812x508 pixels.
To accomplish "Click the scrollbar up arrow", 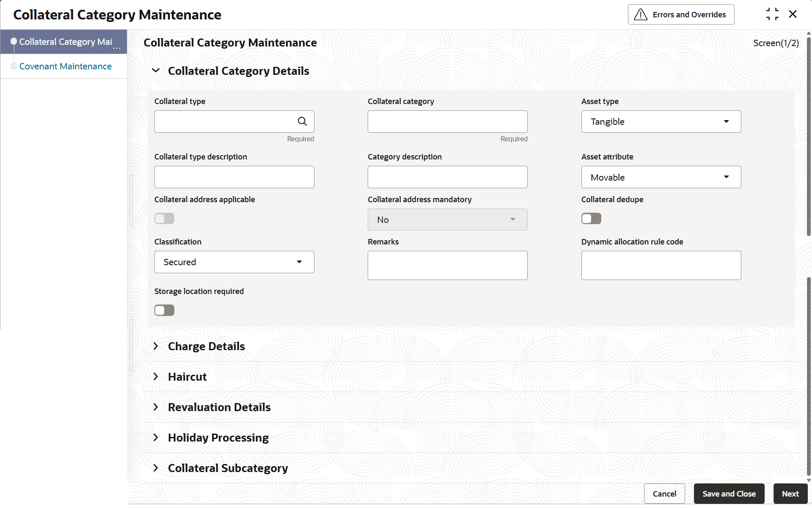I will [x=809, y=33].
